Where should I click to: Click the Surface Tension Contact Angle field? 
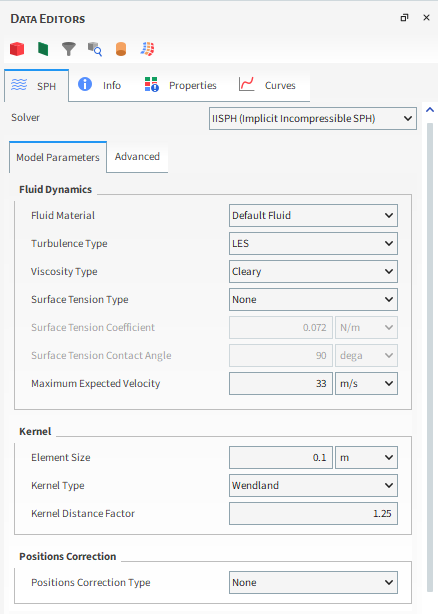[281, 356]
